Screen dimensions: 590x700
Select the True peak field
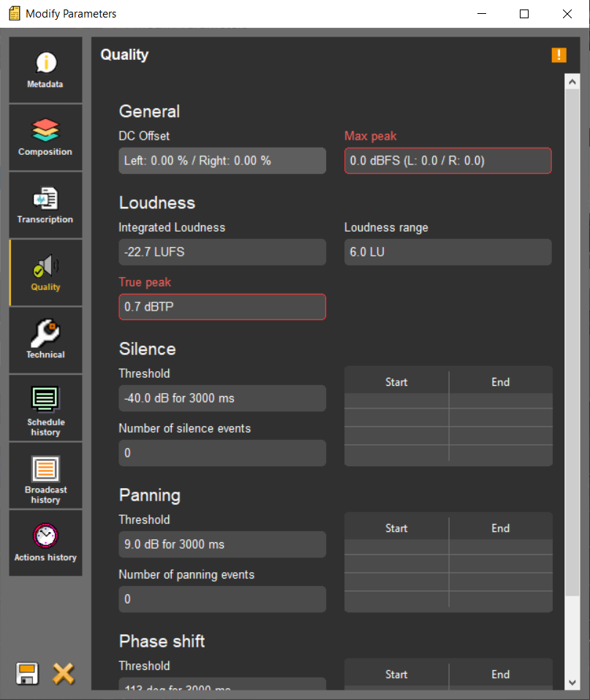pos(222,307)
